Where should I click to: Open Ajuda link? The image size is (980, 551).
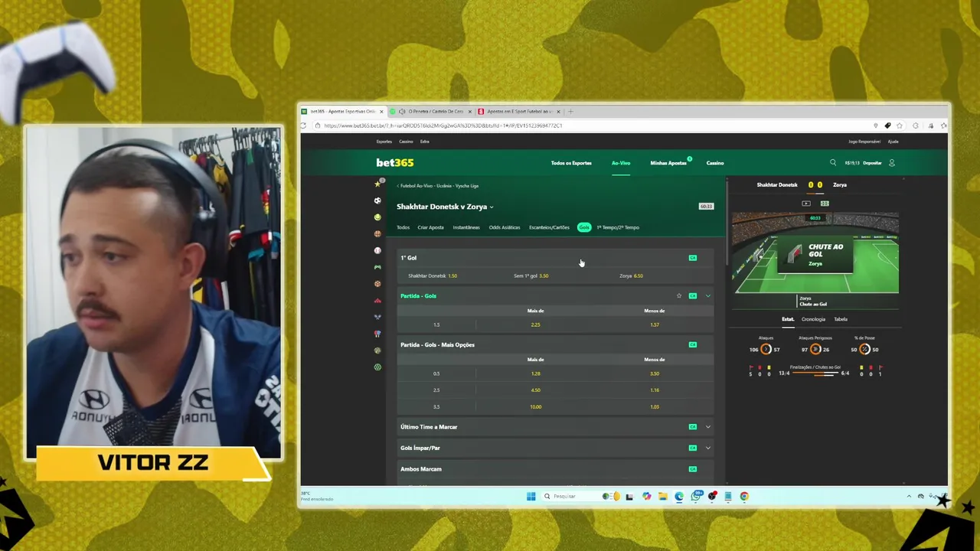(x=893, y=142)
